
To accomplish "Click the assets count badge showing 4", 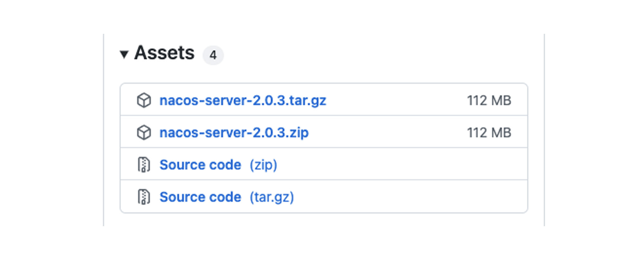I will 213,55.
